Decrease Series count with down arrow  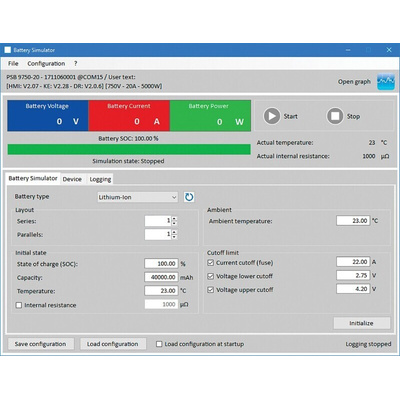point(174,223)
